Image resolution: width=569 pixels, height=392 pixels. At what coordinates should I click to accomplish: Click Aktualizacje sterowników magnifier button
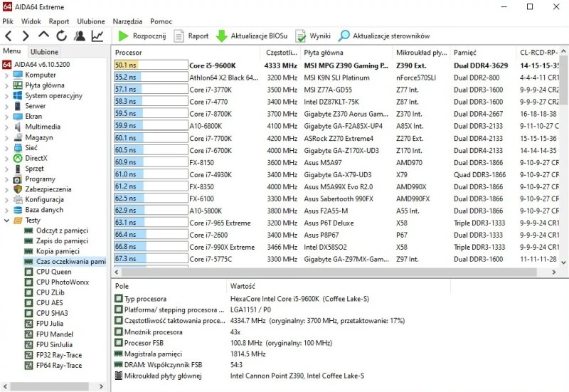pos(384,36)
